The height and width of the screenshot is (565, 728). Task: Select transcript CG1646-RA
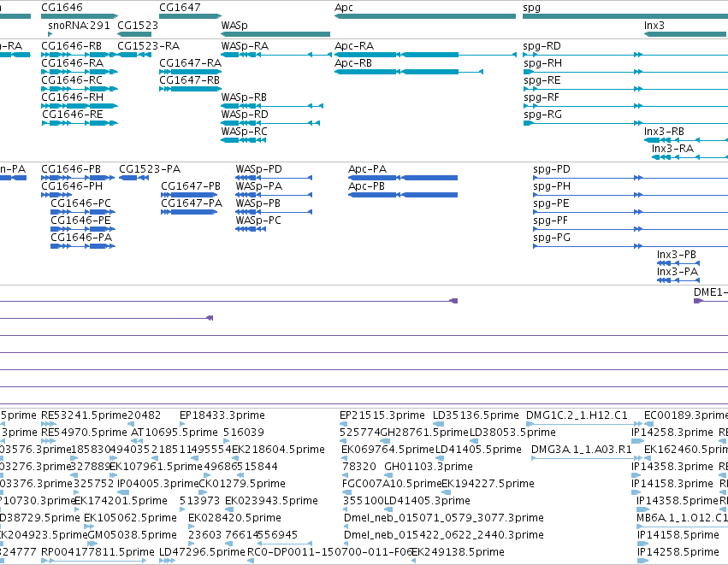pyautogui.click(x=80, y=72)
